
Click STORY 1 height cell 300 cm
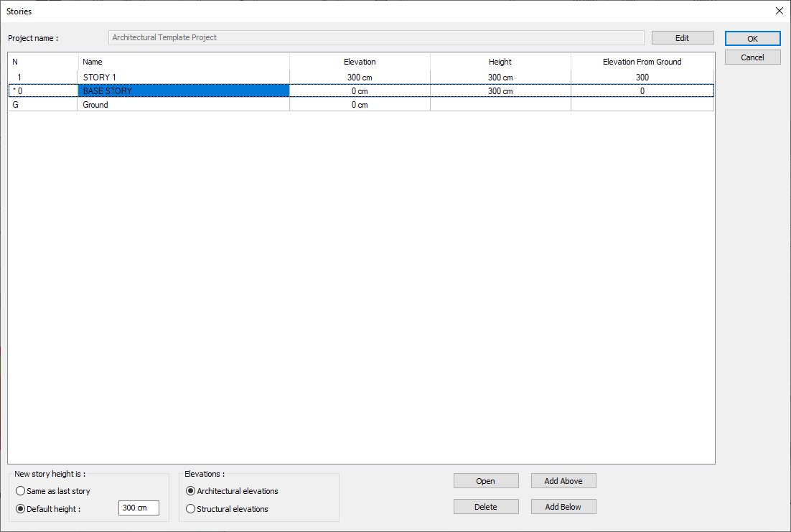tap(500, 78)
